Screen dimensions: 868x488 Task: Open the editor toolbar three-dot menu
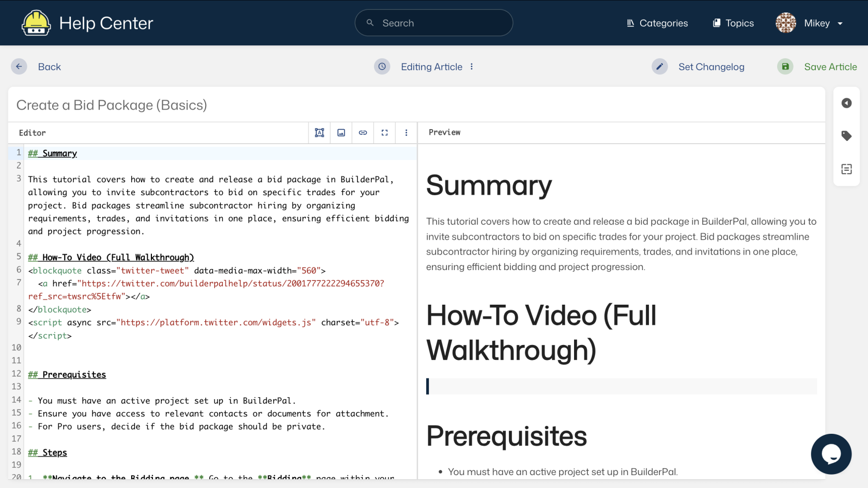pyautogui.click(x=406, y=133)
